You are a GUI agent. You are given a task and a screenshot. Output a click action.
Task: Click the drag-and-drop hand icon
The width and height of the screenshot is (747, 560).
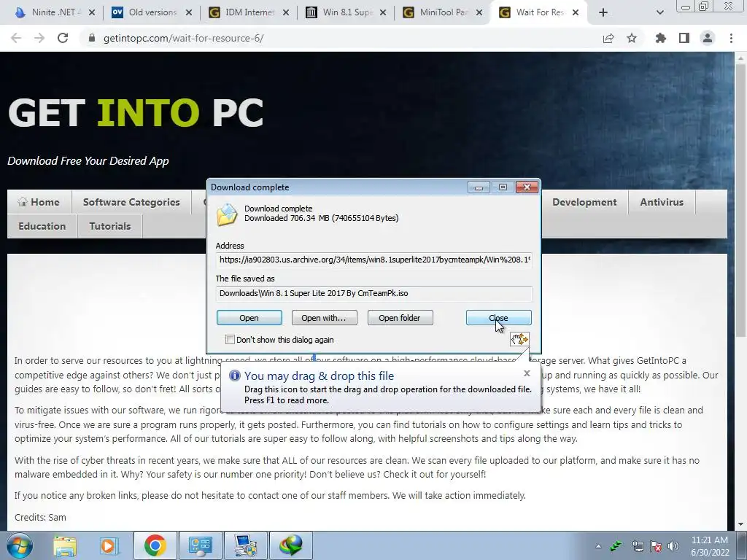pyautogui.click(x=519, y=339)
